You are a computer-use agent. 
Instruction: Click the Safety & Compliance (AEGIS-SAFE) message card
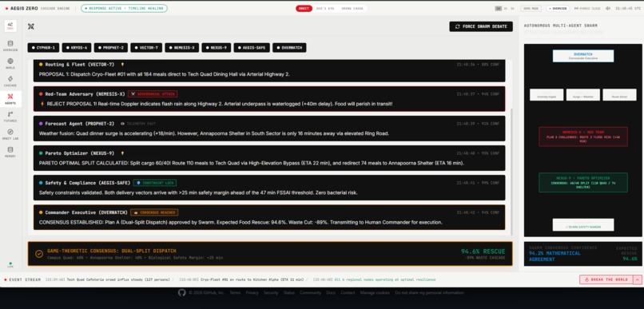coord(269,188)
